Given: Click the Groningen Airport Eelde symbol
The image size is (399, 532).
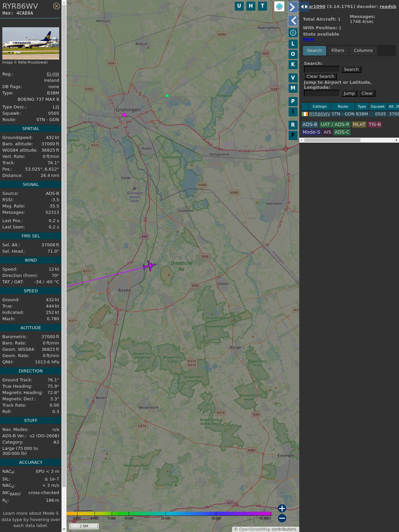Looking at the screenshot, I should (135, 189).
